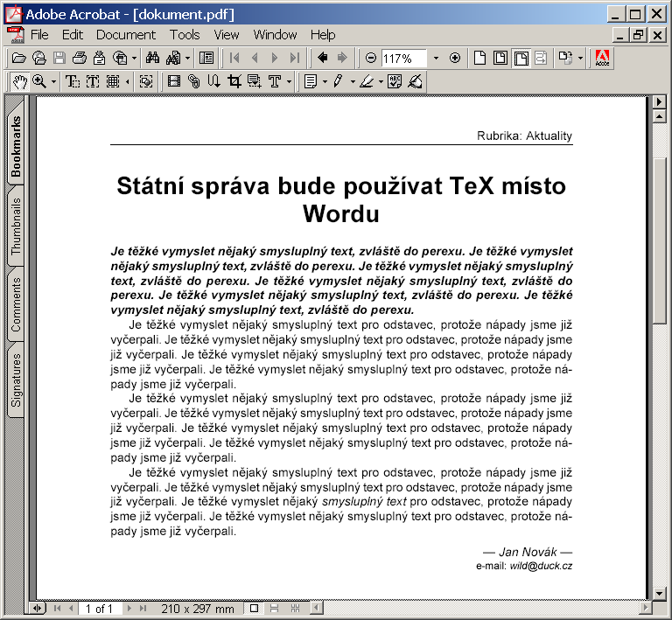Open the zoom percentage dropdown arrow
Viewport: 672px width, 620px height.
click(x=436, y=58)
